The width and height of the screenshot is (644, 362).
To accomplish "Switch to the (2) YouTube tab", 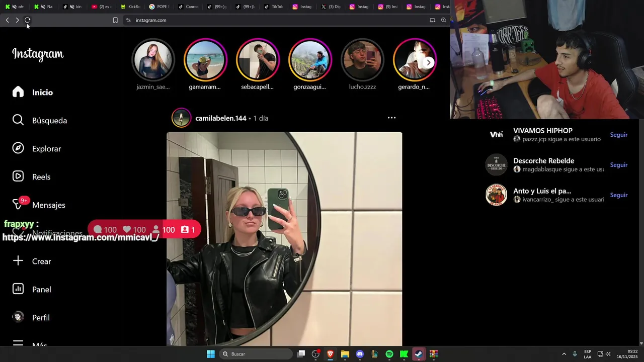I will click(x=101, y=7).
